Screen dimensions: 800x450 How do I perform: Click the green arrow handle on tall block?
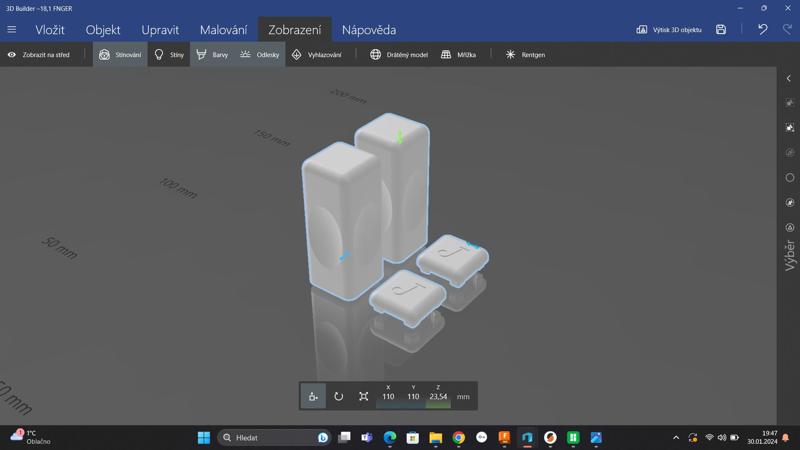399,136
